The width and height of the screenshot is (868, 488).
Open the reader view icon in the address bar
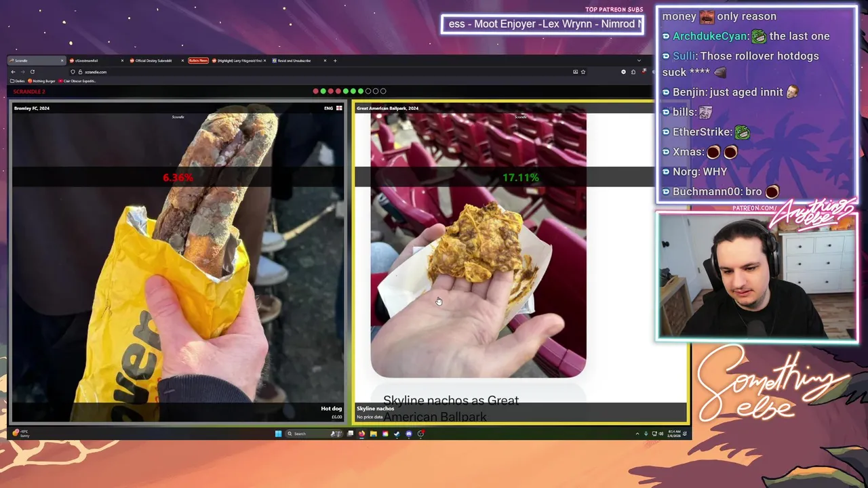tap(575, 71)
